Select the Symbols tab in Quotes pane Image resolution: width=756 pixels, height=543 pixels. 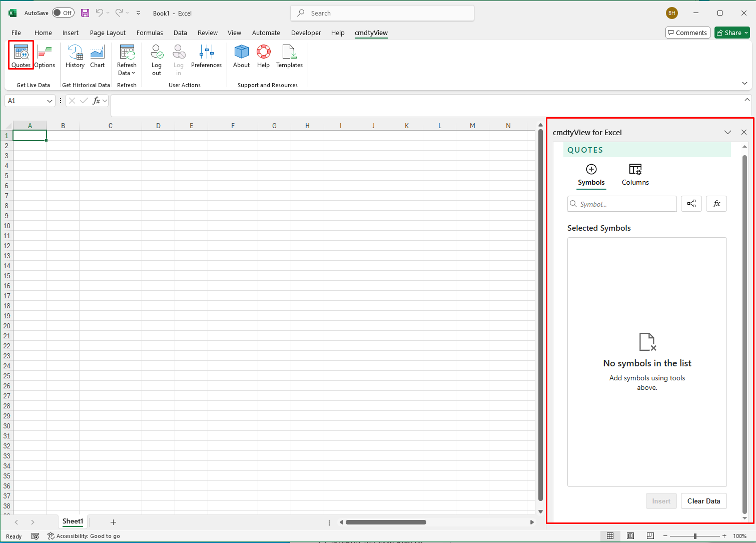pyautogui.click(x=591, y=175)
